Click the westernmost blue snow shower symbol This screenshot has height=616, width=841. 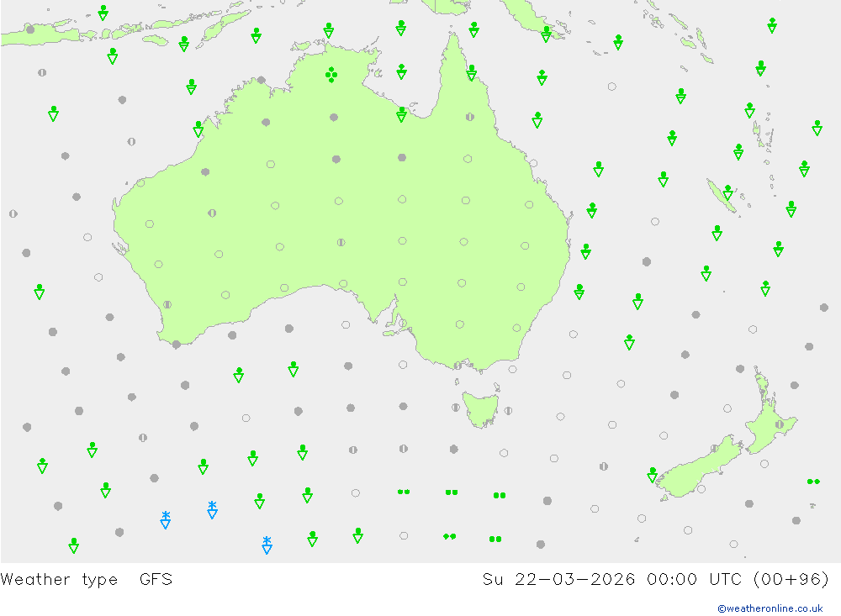click(166, 519)
